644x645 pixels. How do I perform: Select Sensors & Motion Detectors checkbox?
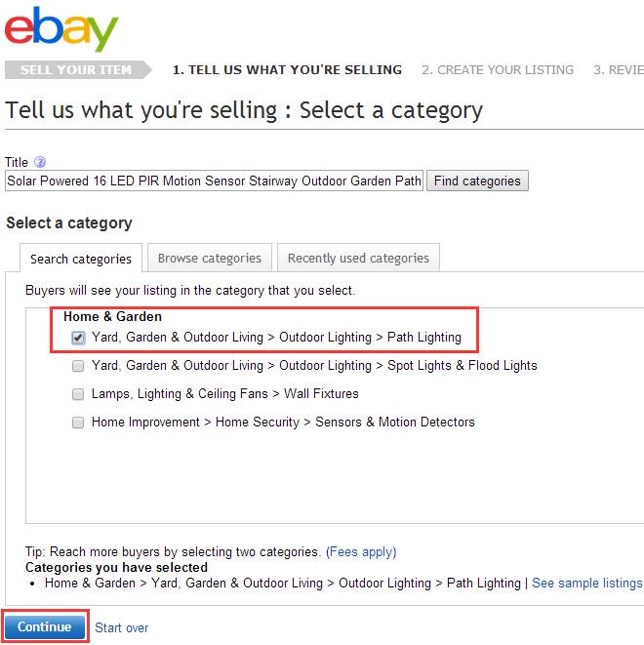(x=78, y=423)
